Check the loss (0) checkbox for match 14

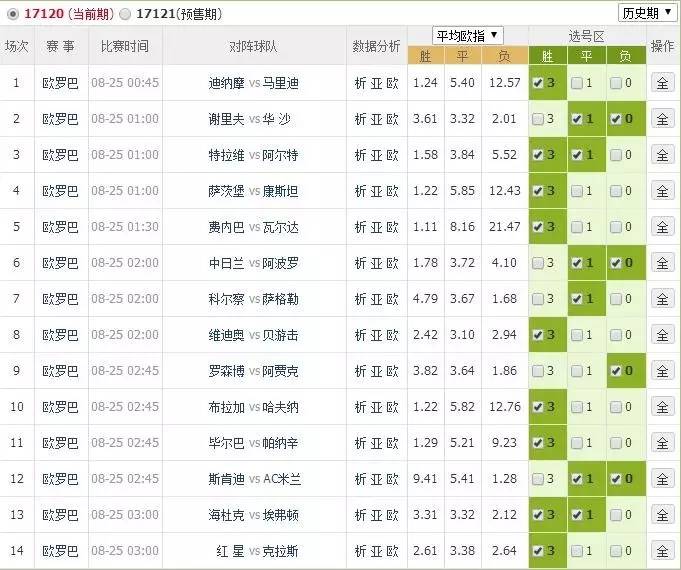[x=615, y=551]
